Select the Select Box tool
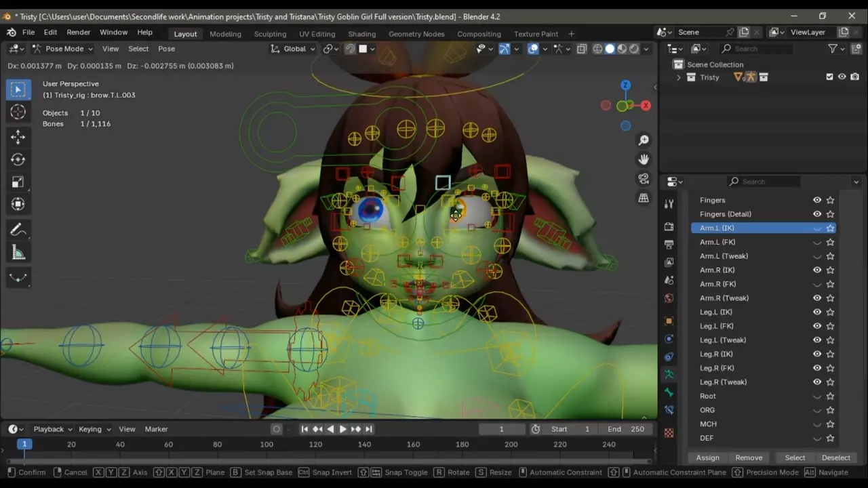This screenshot has height=488, width=868. tap(18, 89)
